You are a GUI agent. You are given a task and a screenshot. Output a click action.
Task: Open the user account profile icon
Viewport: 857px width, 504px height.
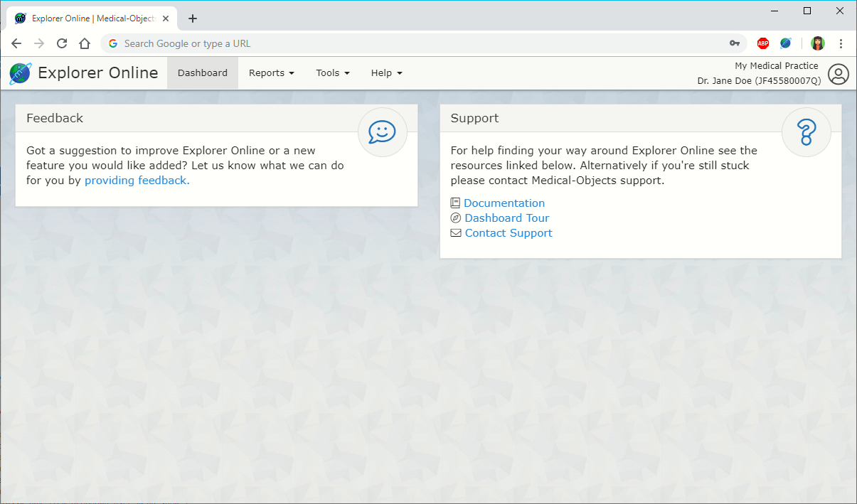pos(839,74)
